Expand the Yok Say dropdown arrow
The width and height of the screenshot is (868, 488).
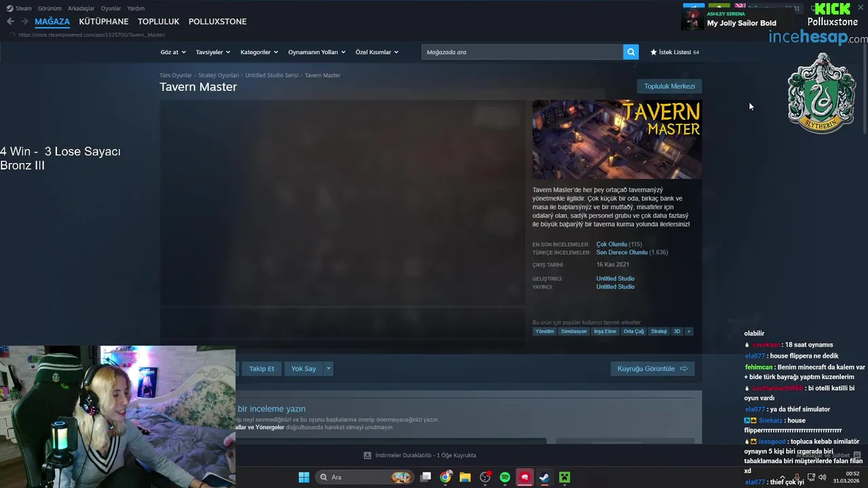(x=328, y=369)
